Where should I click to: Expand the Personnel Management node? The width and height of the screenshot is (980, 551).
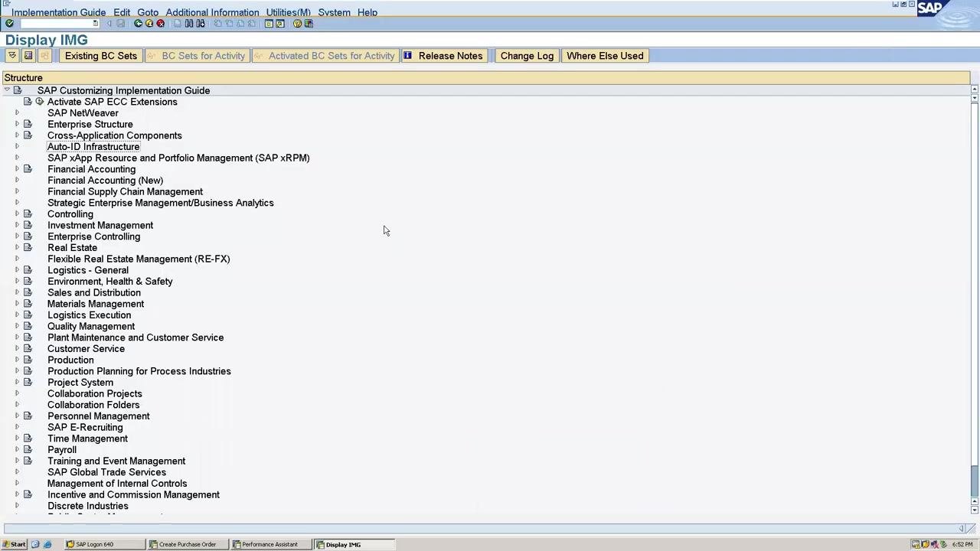17,416
